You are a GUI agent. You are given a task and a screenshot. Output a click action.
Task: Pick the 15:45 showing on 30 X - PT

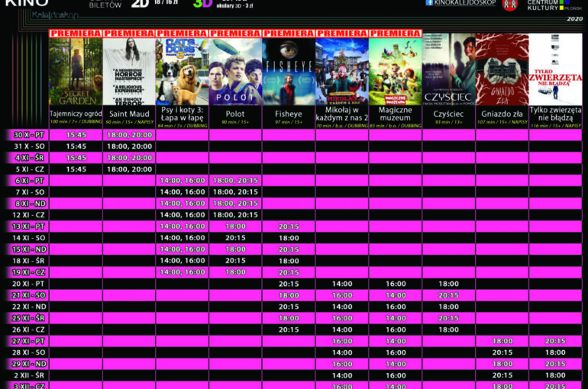point(76,135)
